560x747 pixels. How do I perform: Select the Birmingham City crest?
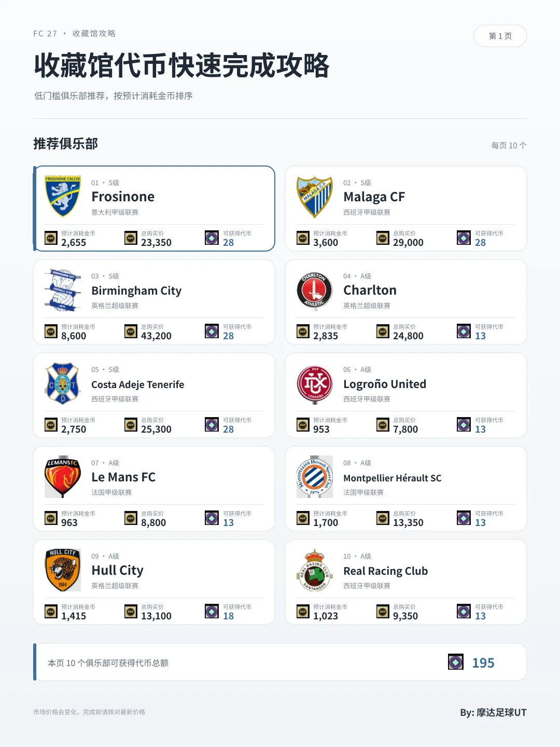(63, 290)
